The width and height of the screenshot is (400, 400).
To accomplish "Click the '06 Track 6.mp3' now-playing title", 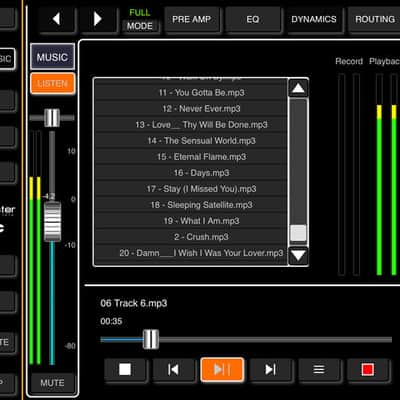I will pyautogui.click(x=134, y=303).
